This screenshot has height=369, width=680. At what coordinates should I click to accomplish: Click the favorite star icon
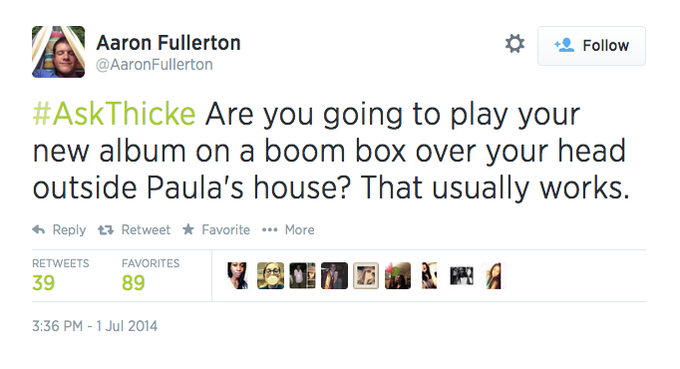click(x=188, y=229)
